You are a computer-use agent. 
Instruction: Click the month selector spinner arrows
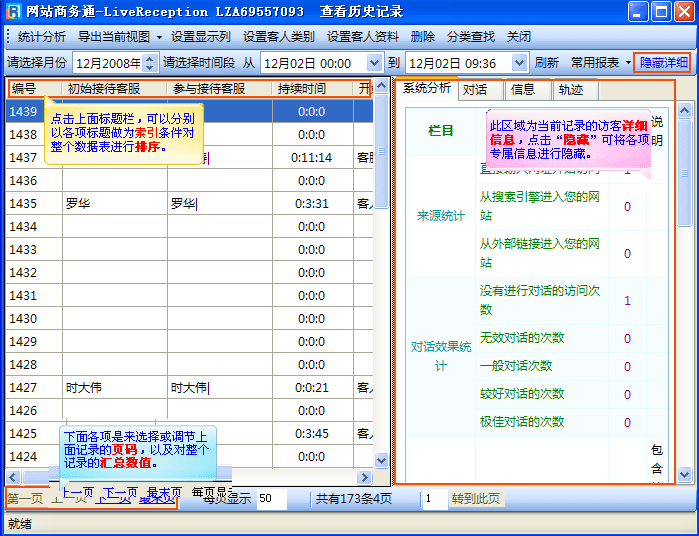pyautogui.click(x=148, y=62)
